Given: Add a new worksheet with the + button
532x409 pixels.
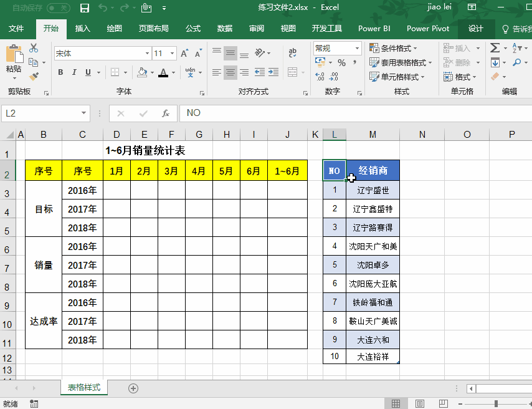Looking at the screenshot, I should pos(133,388).
